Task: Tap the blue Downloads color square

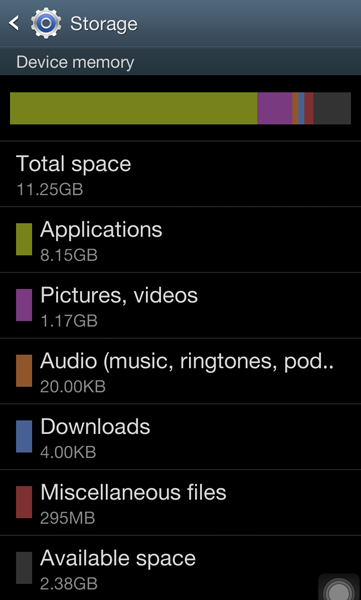Action: click(x=24, y=437)
